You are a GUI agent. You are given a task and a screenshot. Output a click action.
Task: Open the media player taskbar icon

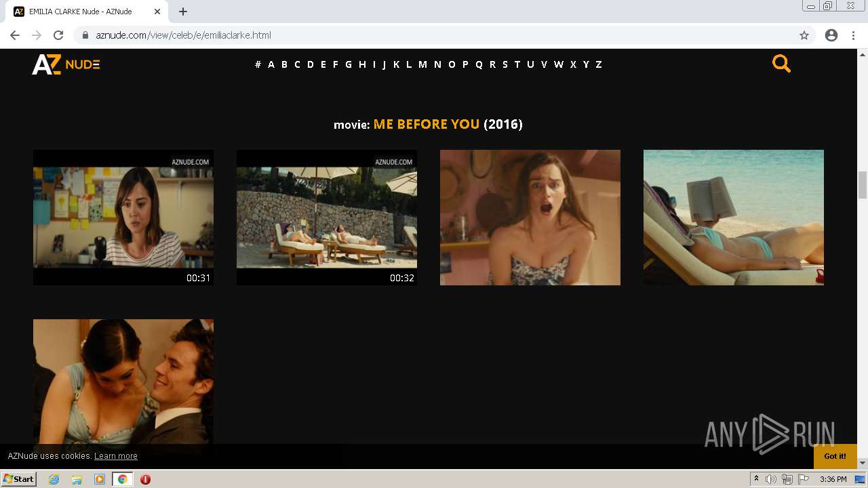(x=100, y=479)
